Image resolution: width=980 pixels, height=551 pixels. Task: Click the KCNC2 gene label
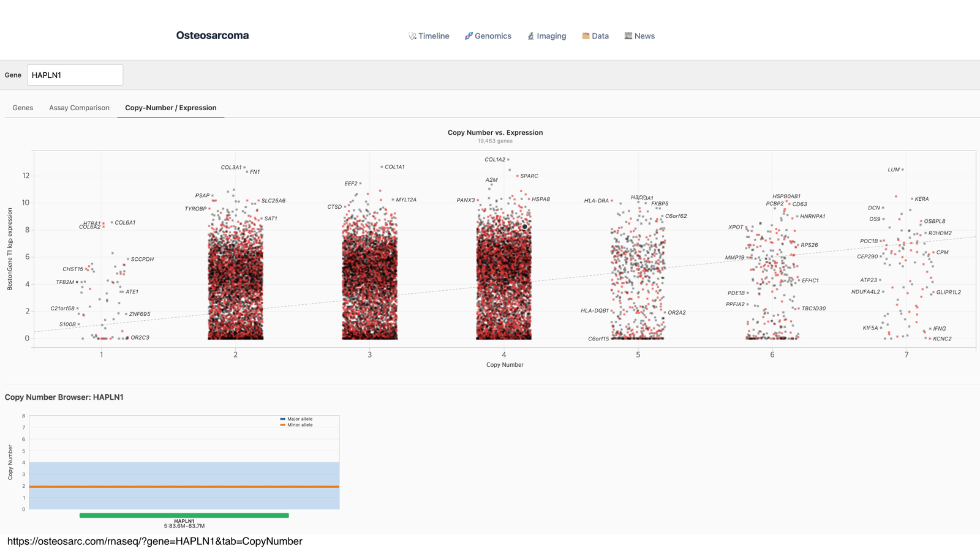coord(943,339)
